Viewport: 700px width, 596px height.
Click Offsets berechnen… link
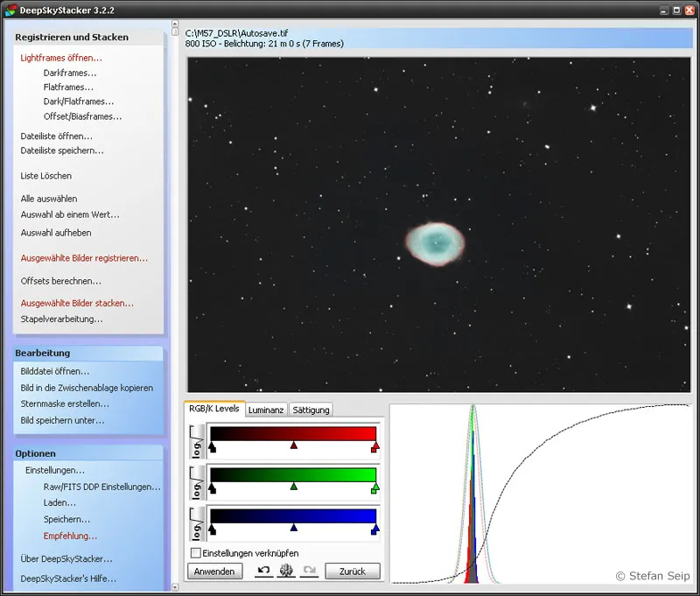pos(60,281)
